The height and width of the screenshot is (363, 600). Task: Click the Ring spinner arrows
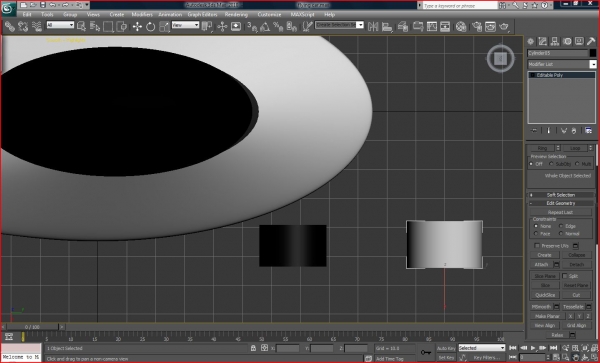tap(558, 148)
